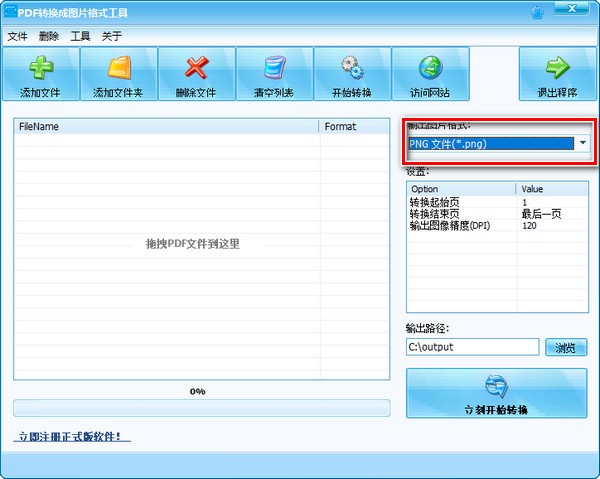Open the 访问网站 globe icon
The height and width of the screenshot is (479, 600).
click(431, 69)
